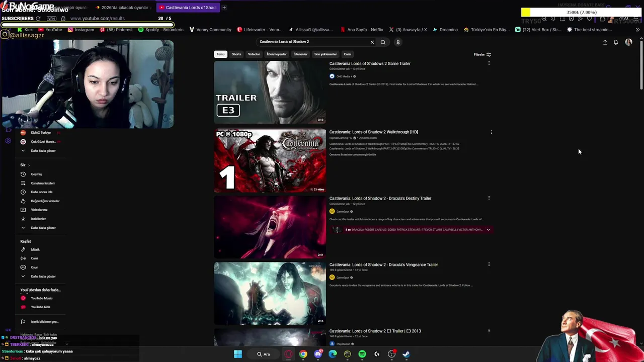This screenshot has height=362, width=644.
Task: Open the Walkthrough PC 1080p playlist thumbnail
Action: (x=270, y=161)
